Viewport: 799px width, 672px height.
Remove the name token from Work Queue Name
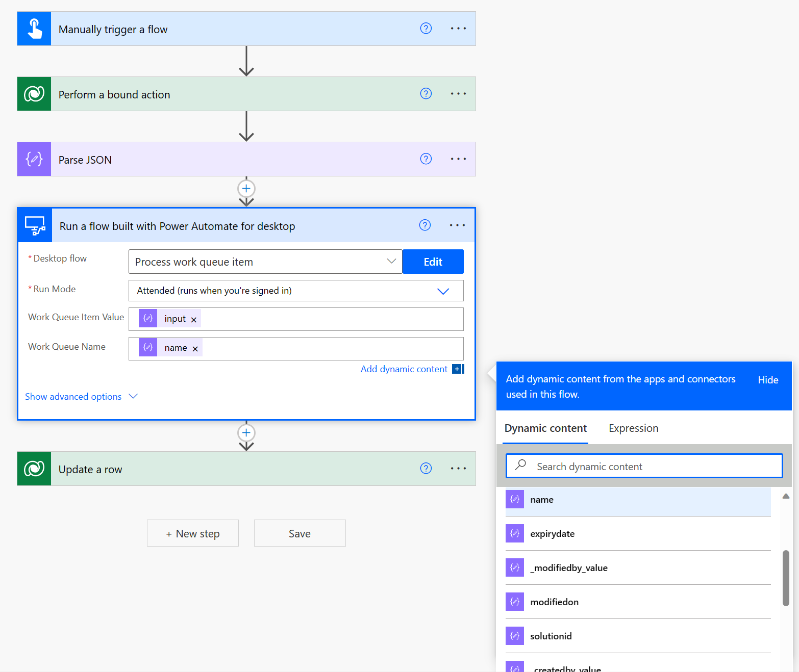click(x=195, y=349)
